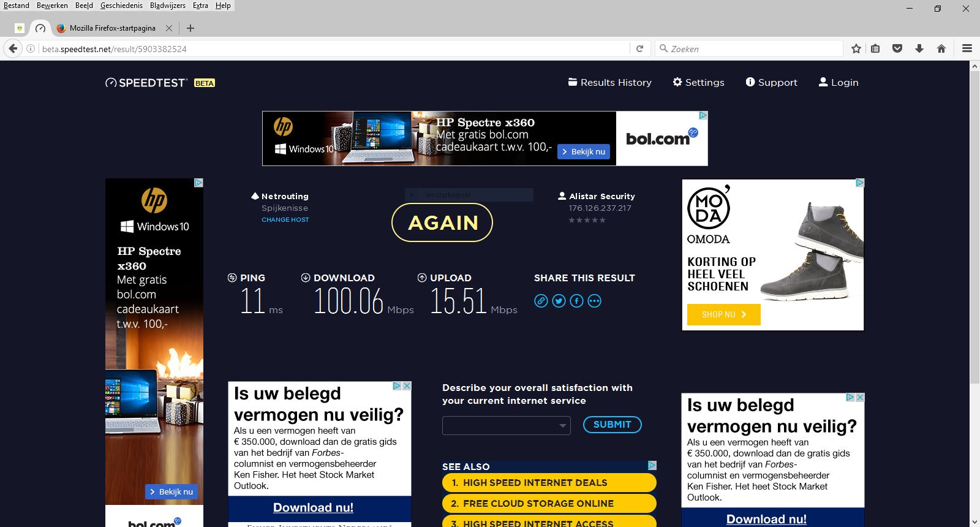Share the result on Twitter
980x527 pixels.
coord(559,301)
